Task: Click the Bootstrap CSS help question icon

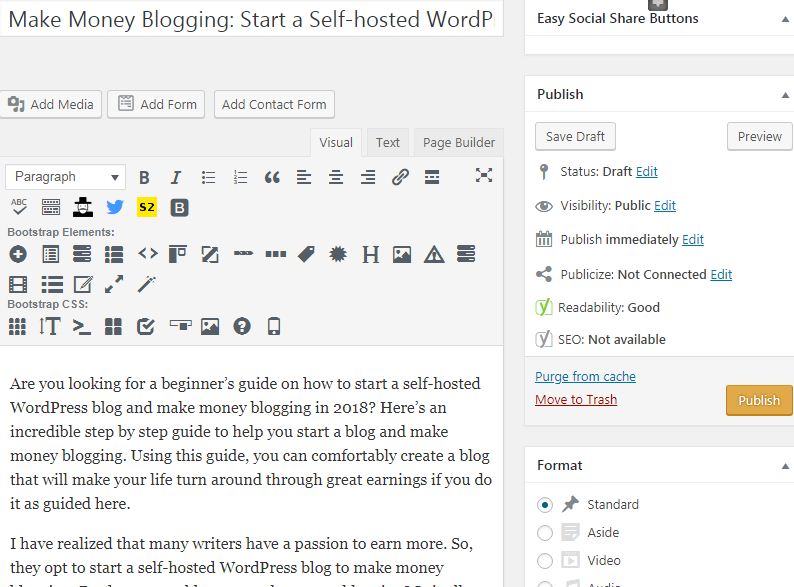Action: [242, 326]
